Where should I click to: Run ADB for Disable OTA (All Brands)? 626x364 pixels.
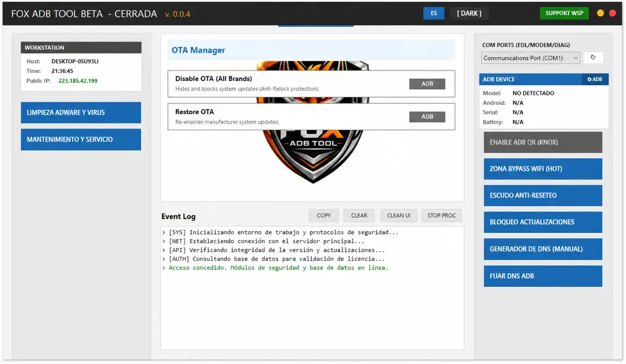[427, 84]
